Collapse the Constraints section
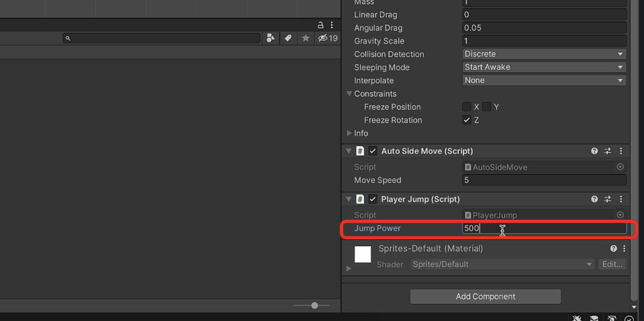Image resolution: width=644 pixels, height=321 pixels. 349,94
